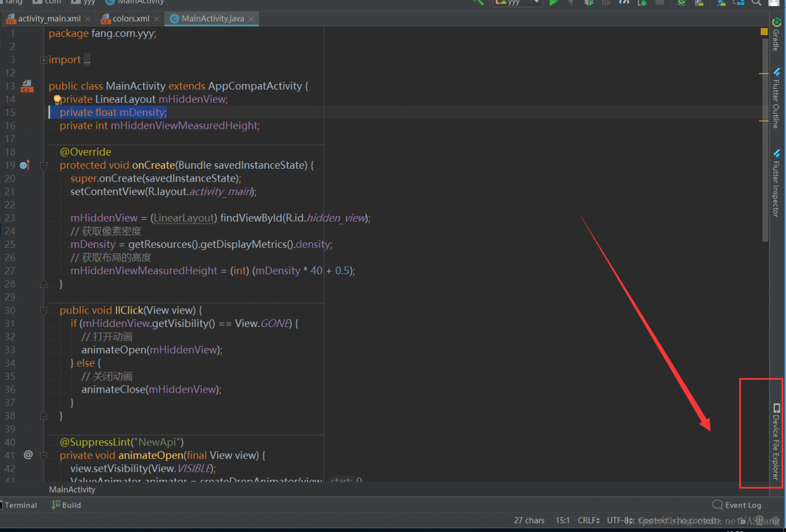The image size is (786, 532).
Task: Click the Make Project hammer icon
Action: point(478,2)
